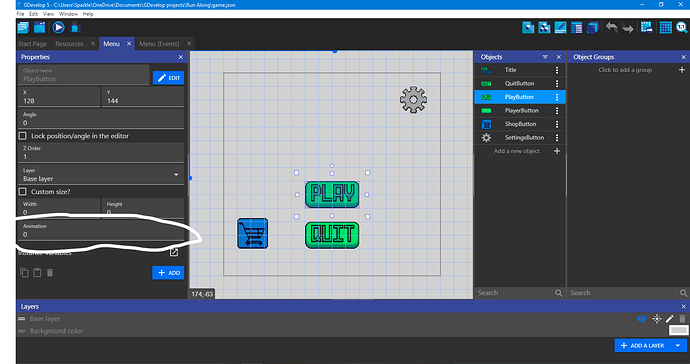Image resolution: width=690 pixels, height=364 pixels.
Task: Toggle the grid icon in toolbar
Action: (666, 27)
